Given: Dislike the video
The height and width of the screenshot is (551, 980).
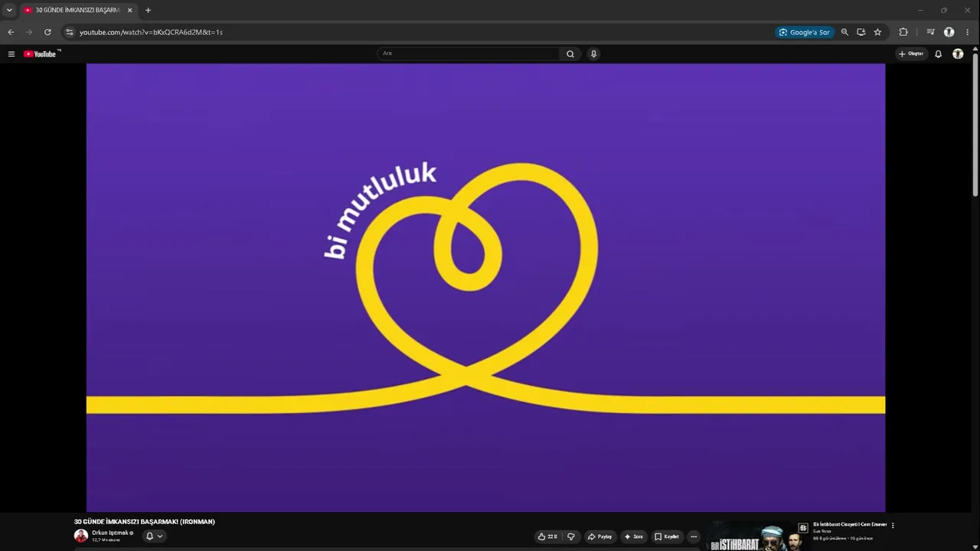Looking at the screenshot, I should click(x=570, y=536).
